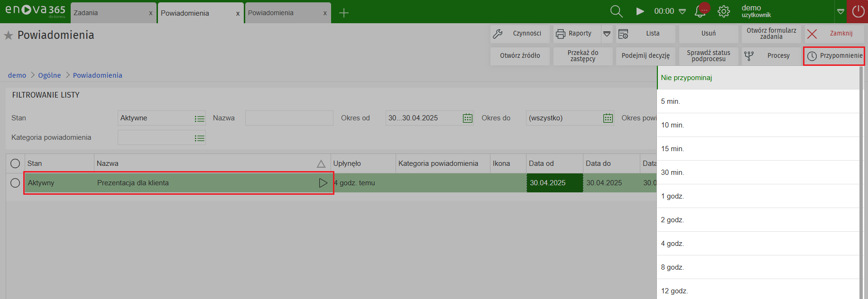Click the red power logout icon
The width and height of the screenshot is (868, 299).
coord(858,11)
